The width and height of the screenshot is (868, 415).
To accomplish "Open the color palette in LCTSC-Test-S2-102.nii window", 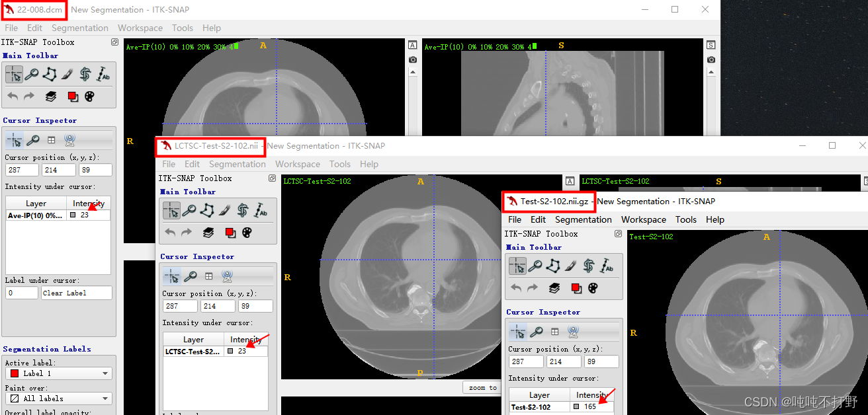I will (247, 233).
